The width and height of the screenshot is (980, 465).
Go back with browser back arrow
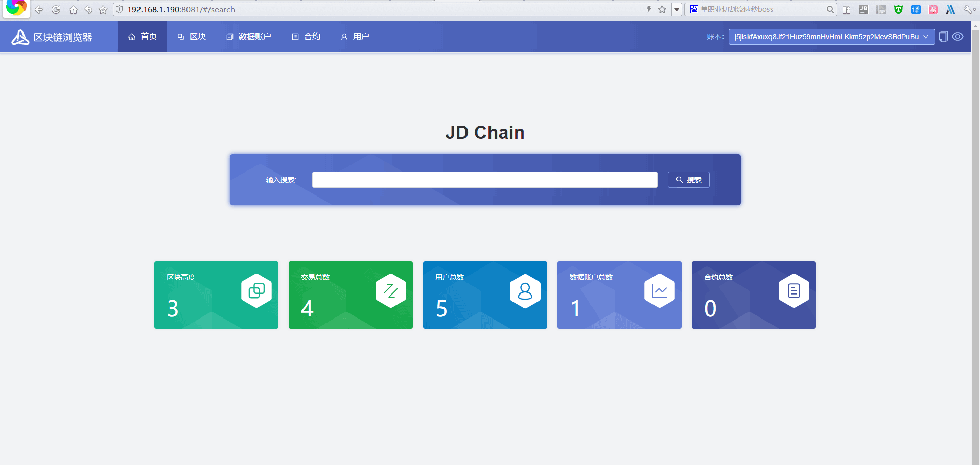point(39,9)
